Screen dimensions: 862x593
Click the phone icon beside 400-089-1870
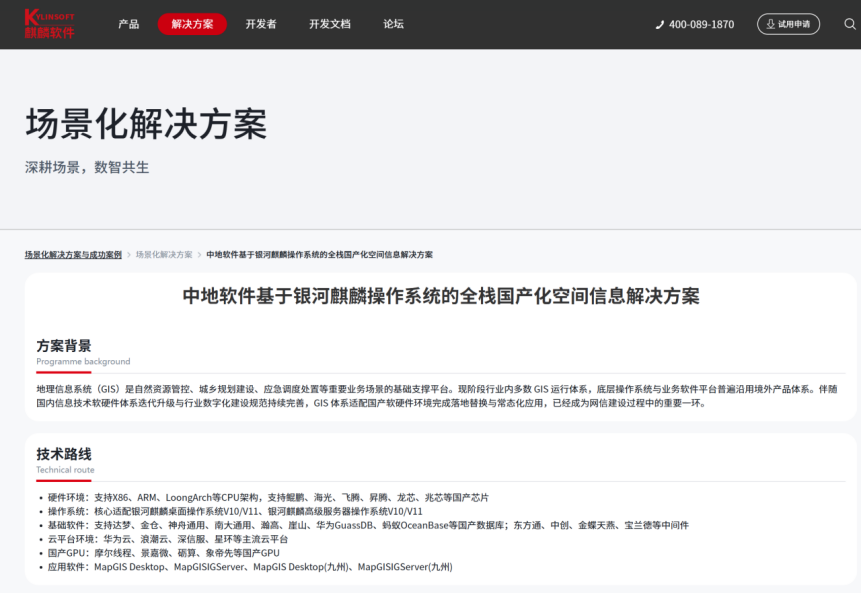coord(660,25)
